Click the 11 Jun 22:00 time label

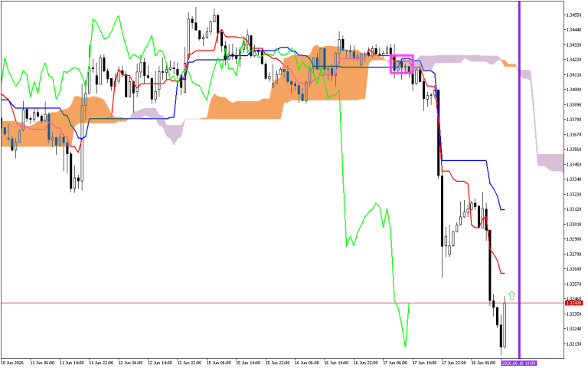coord(101,363)
